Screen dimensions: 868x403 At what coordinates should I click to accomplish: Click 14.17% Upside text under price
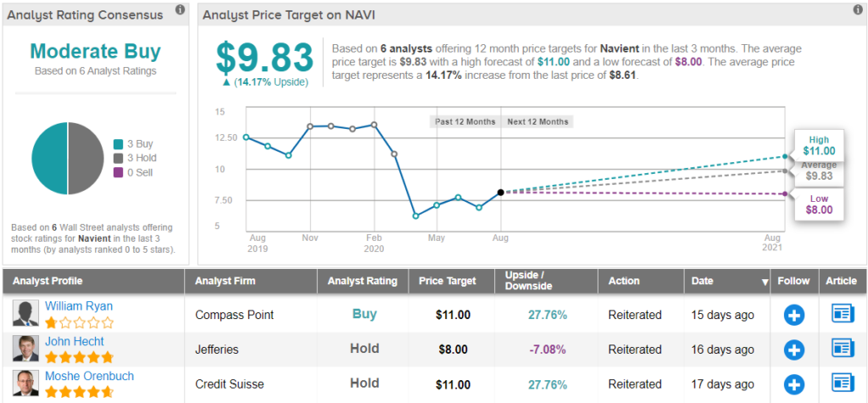click(x=265, y=82)
